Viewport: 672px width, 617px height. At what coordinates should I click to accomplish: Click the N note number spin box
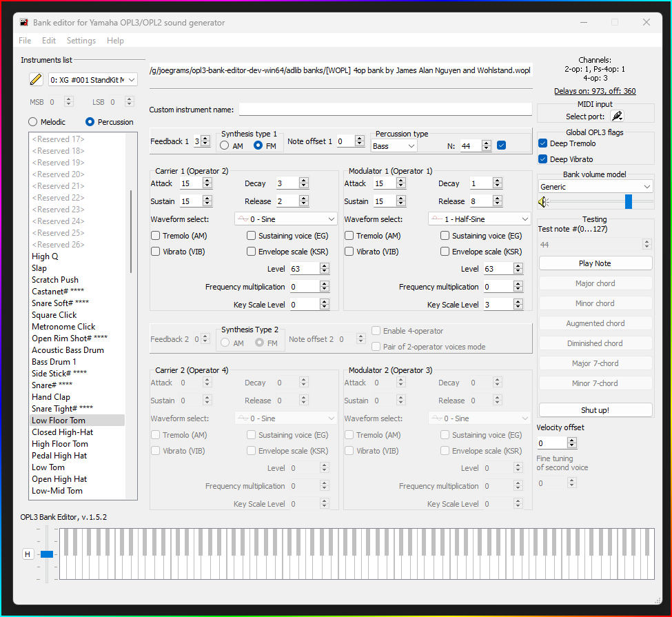coord(476,145)
